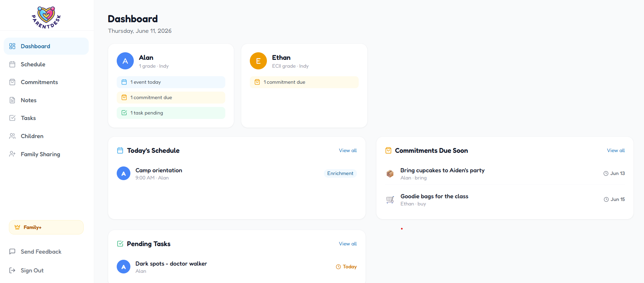Click the Alan name heading in card
This screenshot has width=644, height=283.
146,57
